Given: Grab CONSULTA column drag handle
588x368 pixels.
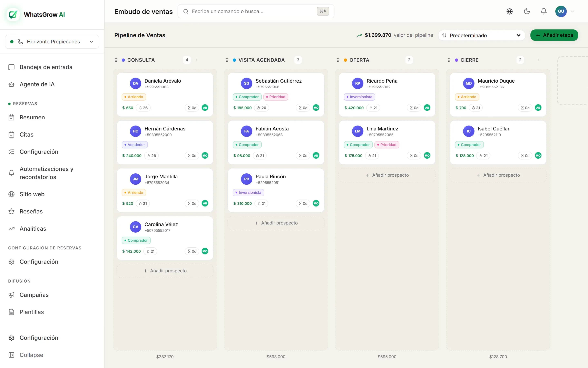Looking at the screenshot, I should pyautogui.click(x=116, y=60).
